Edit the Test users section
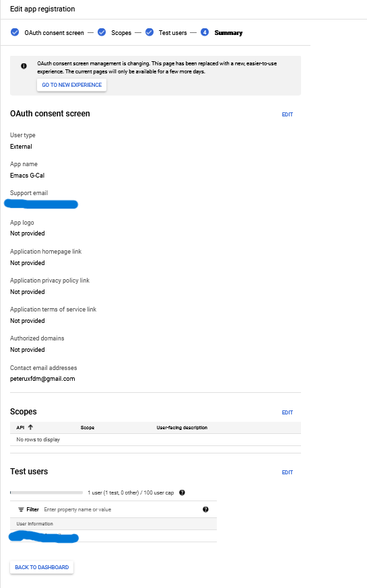 point(288,472)
